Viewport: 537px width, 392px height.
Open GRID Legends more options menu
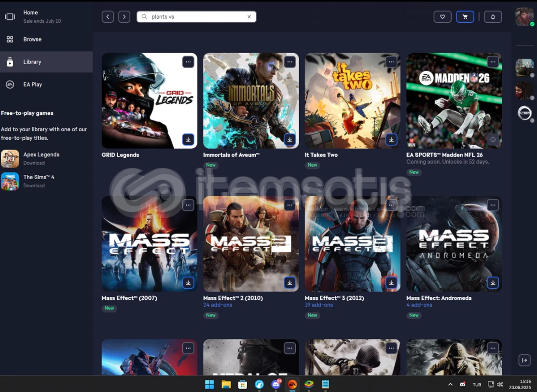point(188,62)
